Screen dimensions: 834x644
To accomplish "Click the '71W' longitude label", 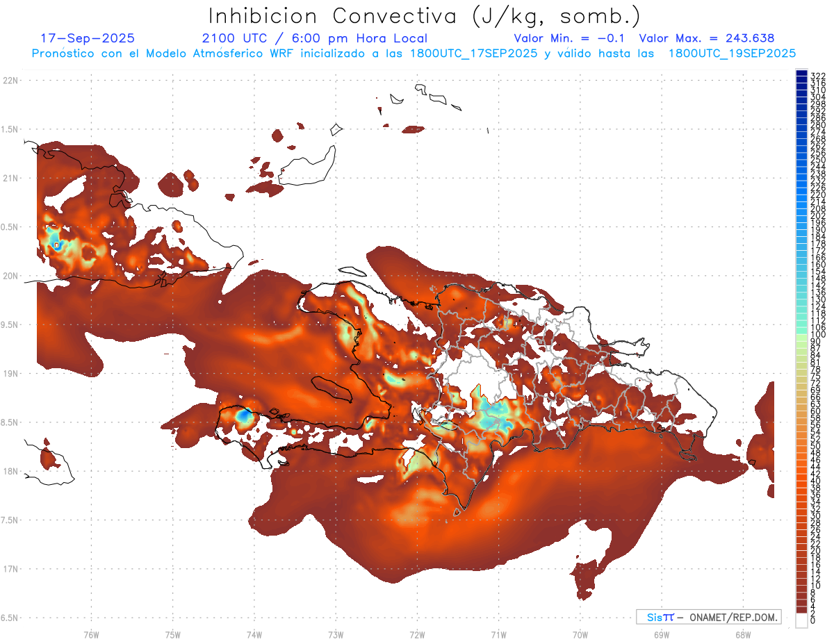I will [x=498, y=634].
